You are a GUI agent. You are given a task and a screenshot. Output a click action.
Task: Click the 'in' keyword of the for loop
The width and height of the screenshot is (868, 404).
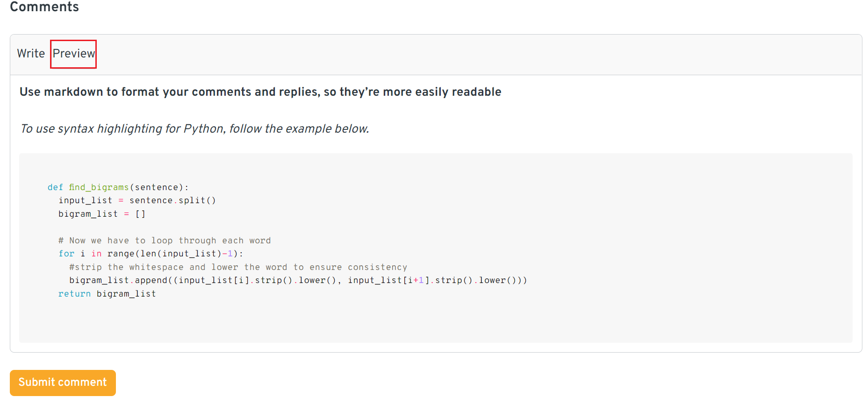tap(96, 254)
